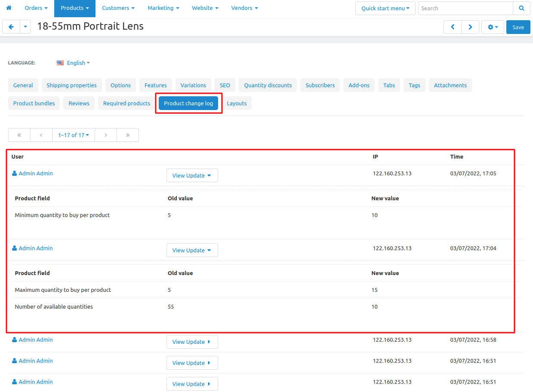The image size is (533, 392).
Task: Click the IP in the 17:04 row
Action: point(392,248)
